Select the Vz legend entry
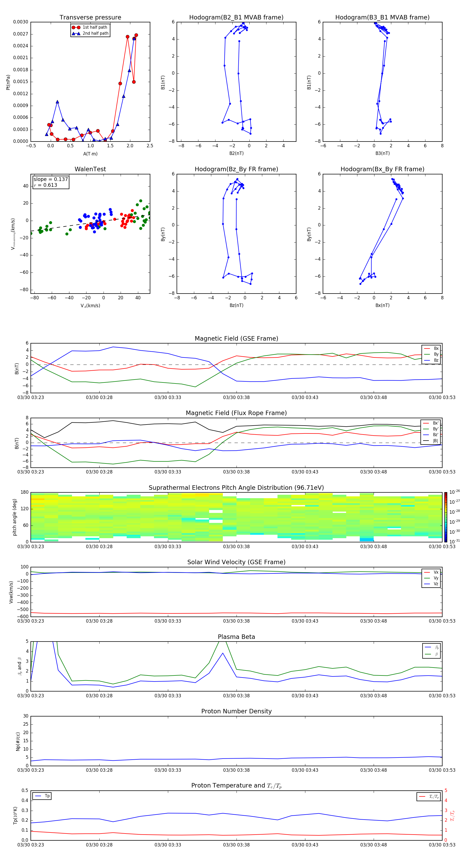Image resolution: width=473 pixels, height=868 pixels. click(431, 584)
